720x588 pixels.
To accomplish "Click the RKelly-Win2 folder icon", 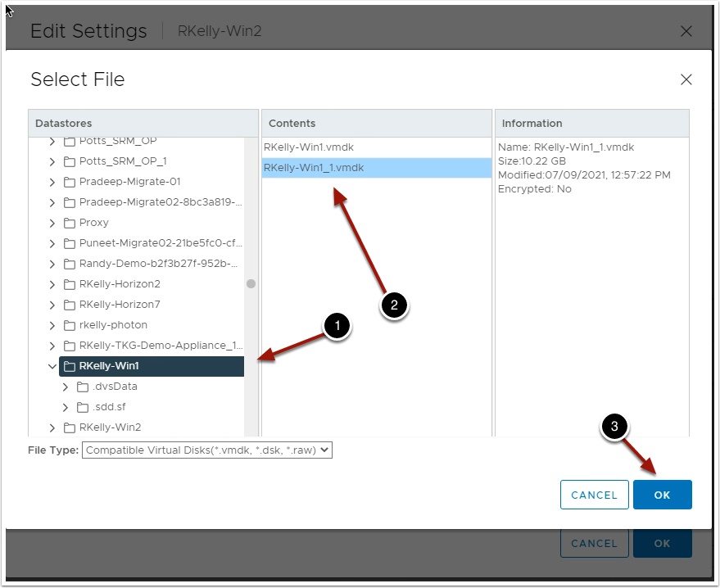I will tap(70, 427).
